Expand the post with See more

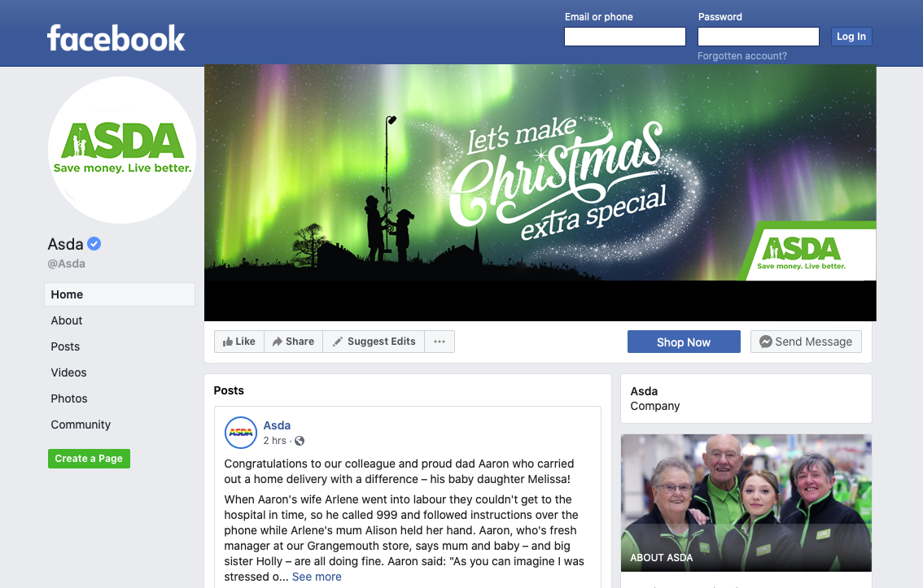[317, 577]
